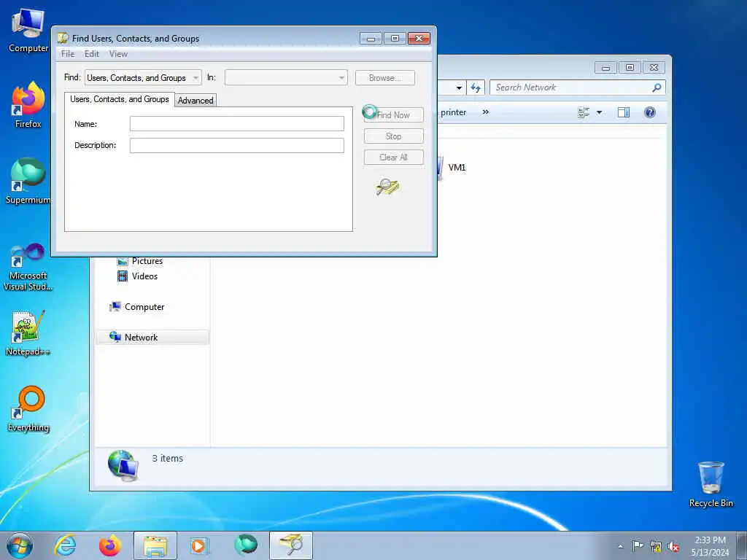The image size is (747, 560).
Task: Click the Network globe icon in details pane
Action: pos(123,465)
